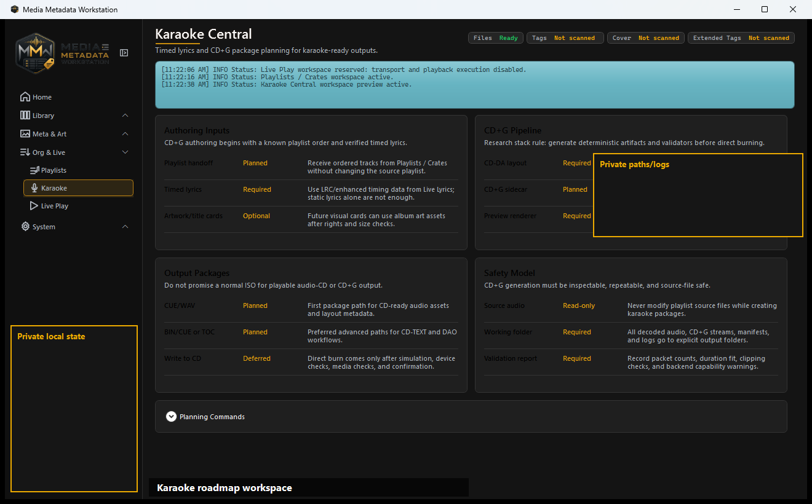Screen dimensions: 812x504
Task: Click the Preview renderer row label
Action: tap(511, 216)
